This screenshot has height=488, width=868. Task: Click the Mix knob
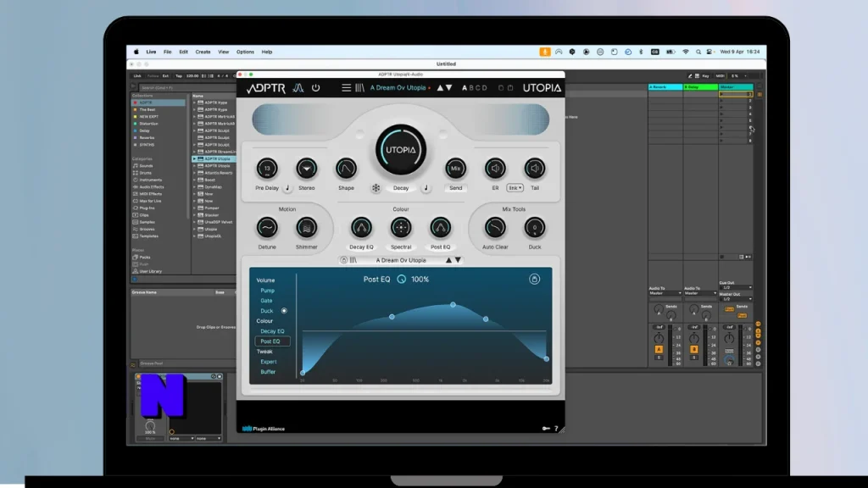[455, 169]
